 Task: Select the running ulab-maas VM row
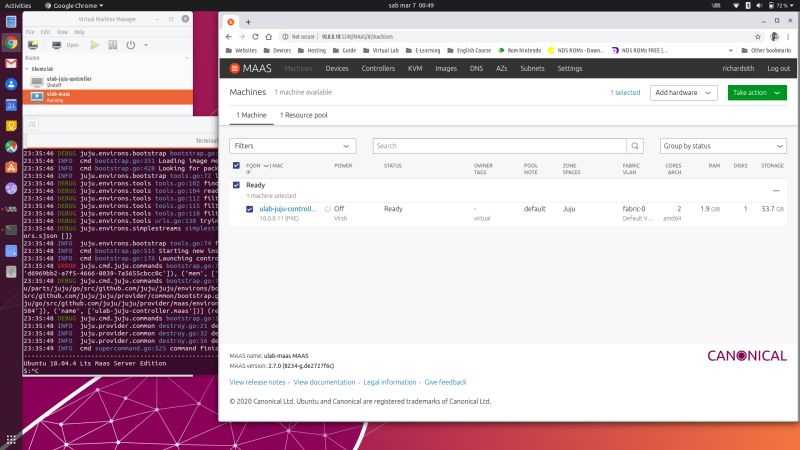tap(108, 97)
